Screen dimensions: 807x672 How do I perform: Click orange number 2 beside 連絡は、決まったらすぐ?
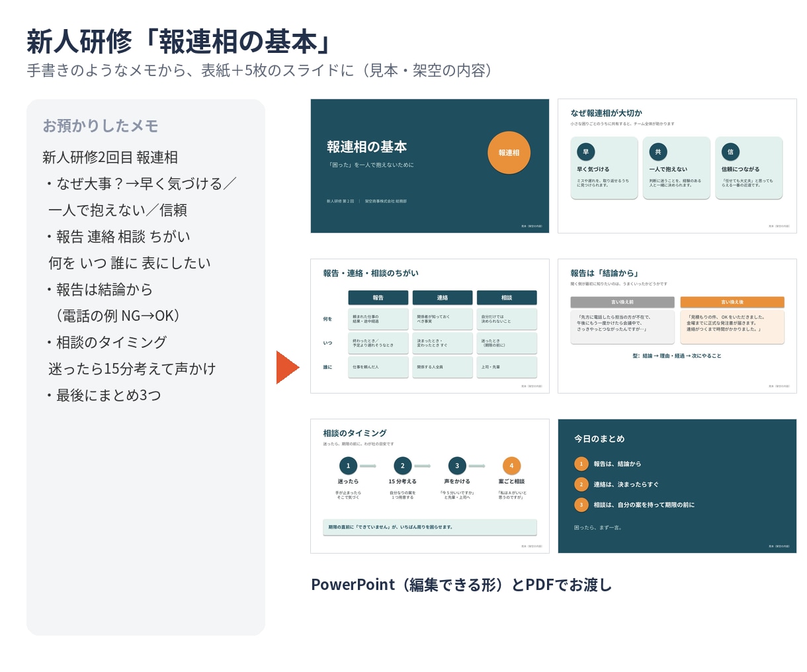581,484
